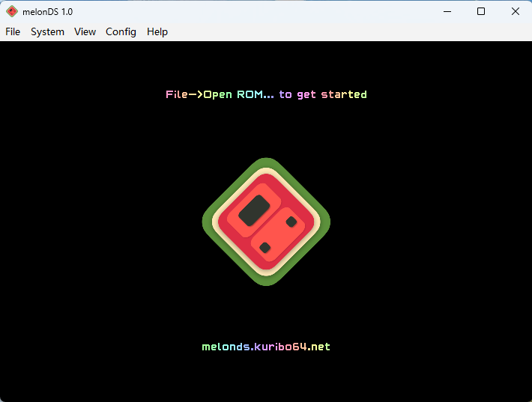This screenshot has width=532, height=402.
Task: Maximize the melonDS window
Action: coord(481,11)
